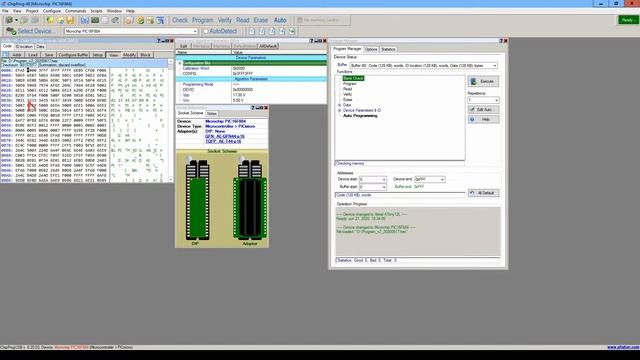Click the green chip board toolbar icon
Screen dimensions: 640x360
click(95, 20)
